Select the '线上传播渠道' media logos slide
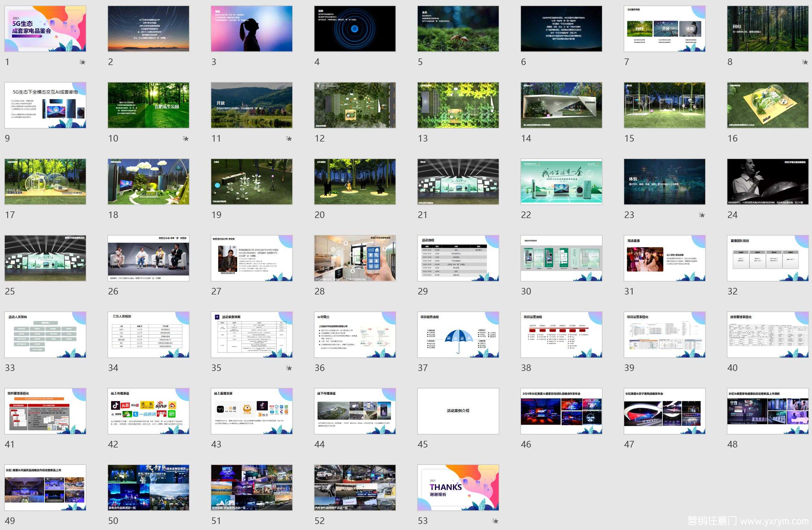The height and width of the screenshot is (530, 812). click(x=148, y=411)
